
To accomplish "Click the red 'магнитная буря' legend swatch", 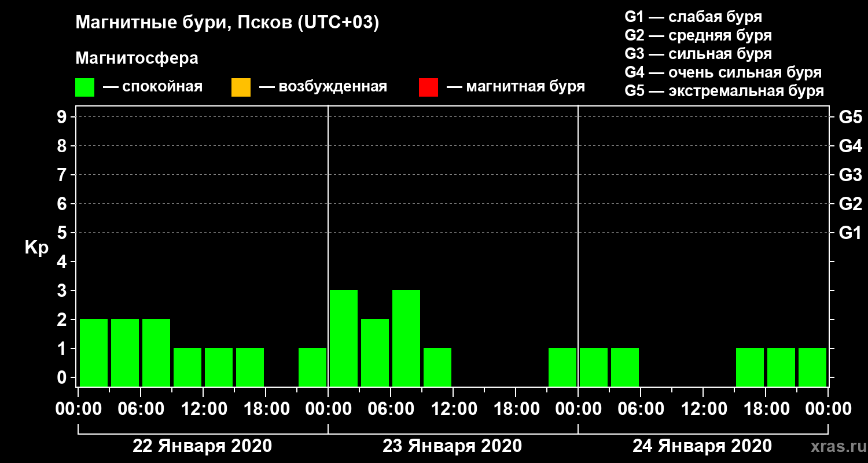I will pos(428,87).
